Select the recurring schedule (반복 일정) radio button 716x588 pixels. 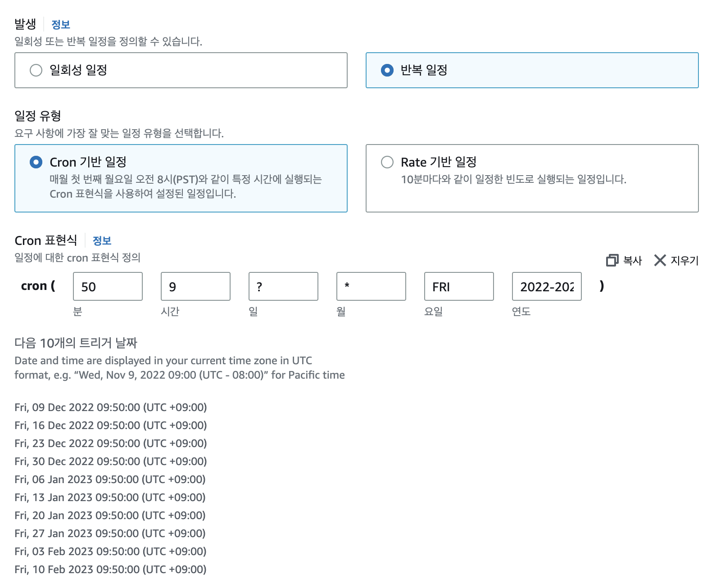[x=387, y=70]
